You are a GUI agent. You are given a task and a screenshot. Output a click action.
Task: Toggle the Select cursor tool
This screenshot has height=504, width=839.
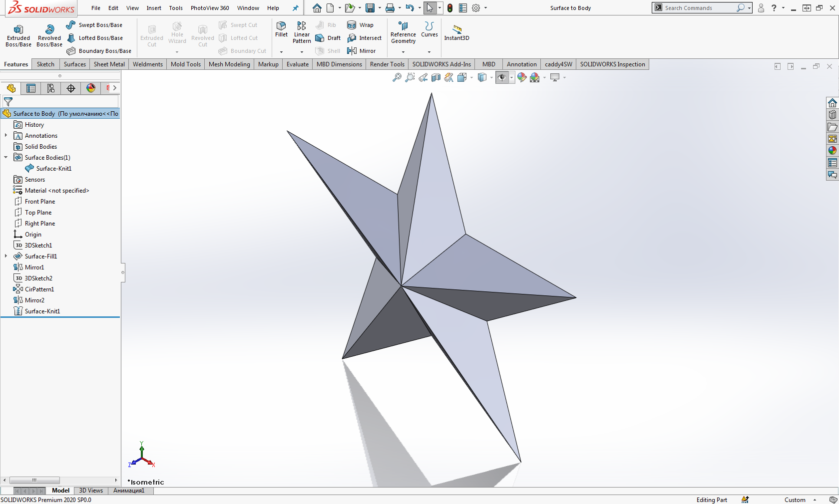[x=429, y=8]
